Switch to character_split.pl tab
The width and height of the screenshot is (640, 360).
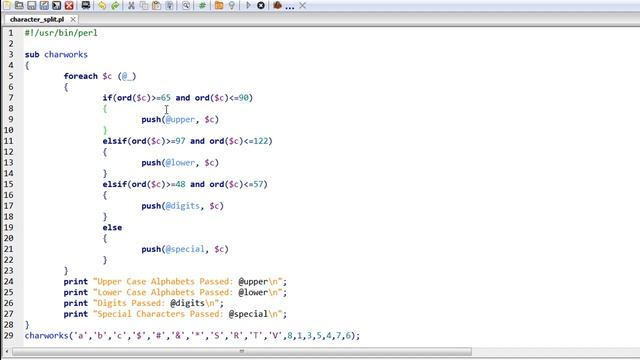37,19
